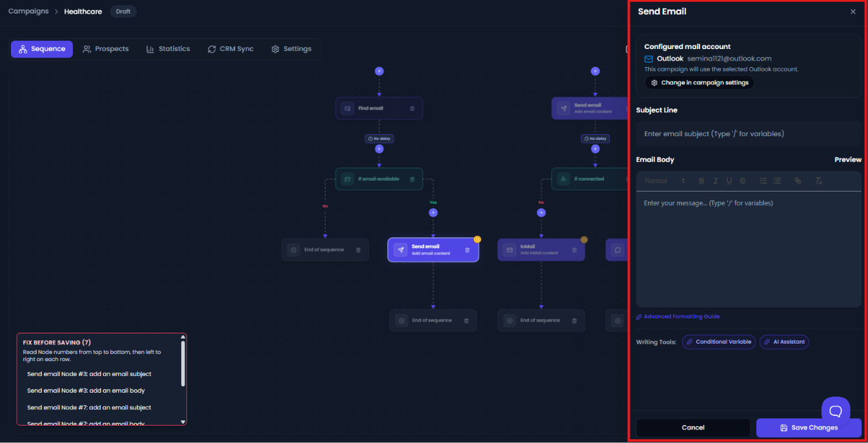Toggle italic formatting in email body toolbar
Screen dimensions: 868x443
click(715, 181)
